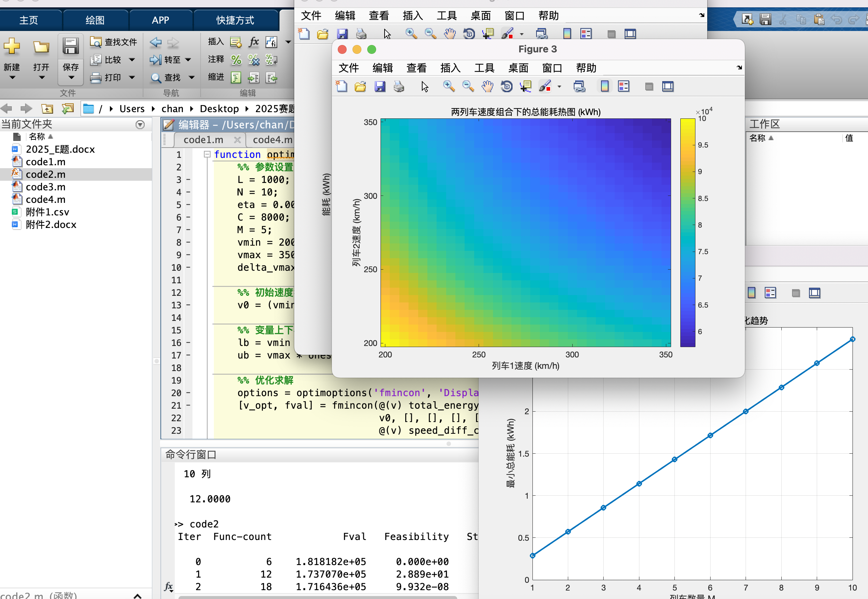Image resolution: width=868 pixels, height=599 pixels.
Task: Dock Figure 3 using corner arrow
Action: pyautogui.click(x=739, y=67)
